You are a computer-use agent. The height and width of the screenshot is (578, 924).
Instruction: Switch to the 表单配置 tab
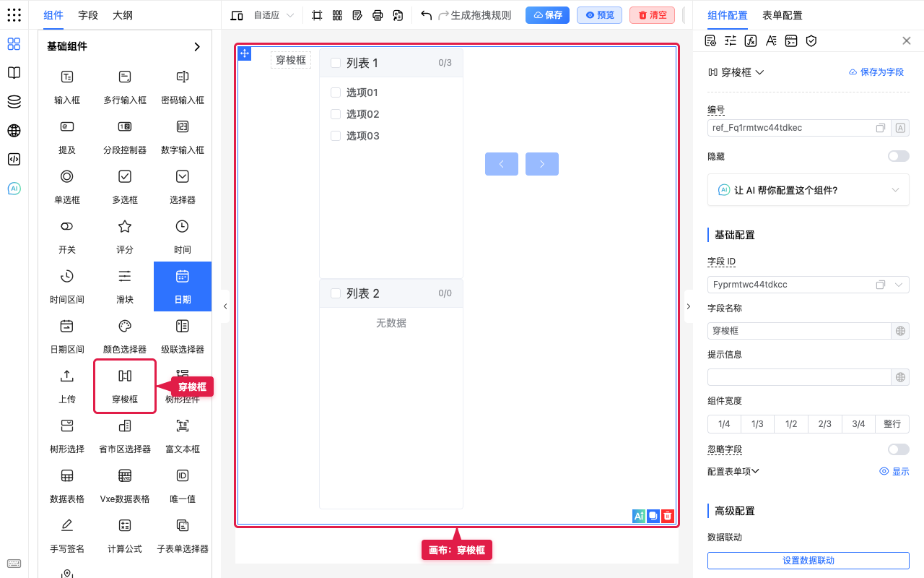click(x=783, y=15)
